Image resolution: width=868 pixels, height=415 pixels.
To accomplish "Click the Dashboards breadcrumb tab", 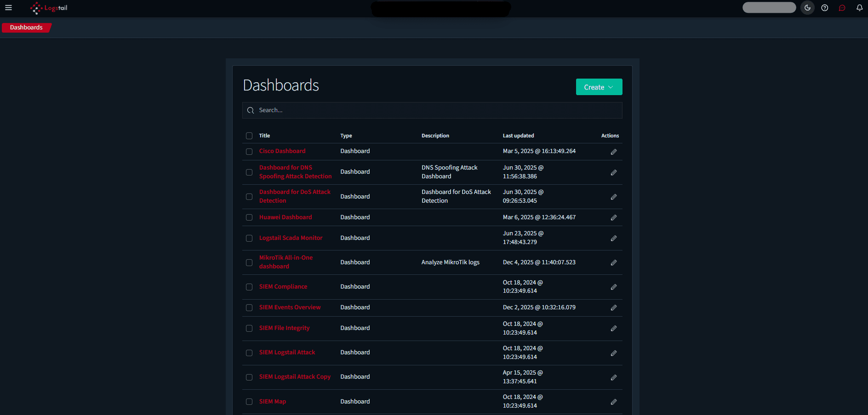I will click(x=26, y=28).
